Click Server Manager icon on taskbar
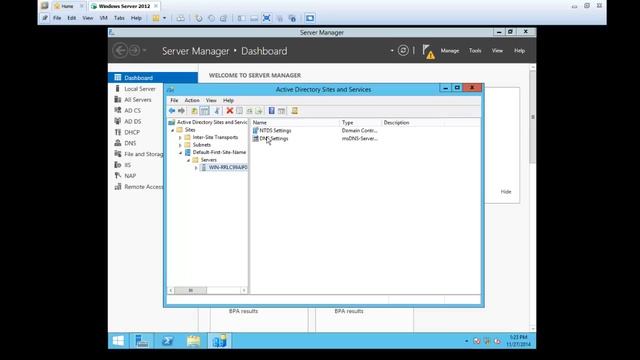This screenshot has width=640, height=360. click(142, 341)
